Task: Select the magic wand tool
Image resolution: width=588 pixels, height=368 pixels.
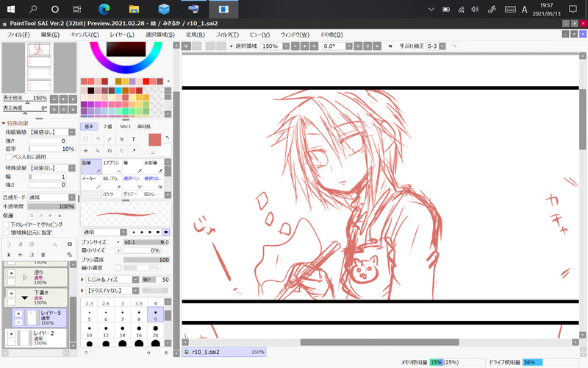Action: coord(110,139)
